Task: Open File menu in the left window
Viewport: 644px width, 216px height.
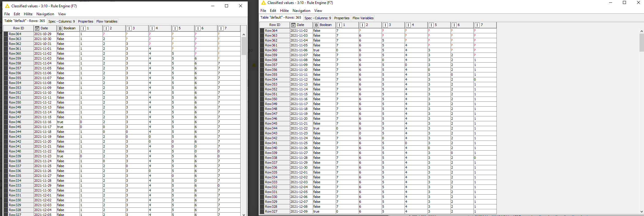Action: pos(7,14)
